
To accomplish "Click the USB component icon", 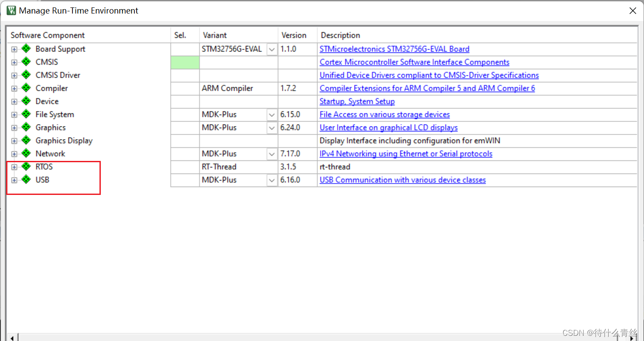I will click(26, 180).
